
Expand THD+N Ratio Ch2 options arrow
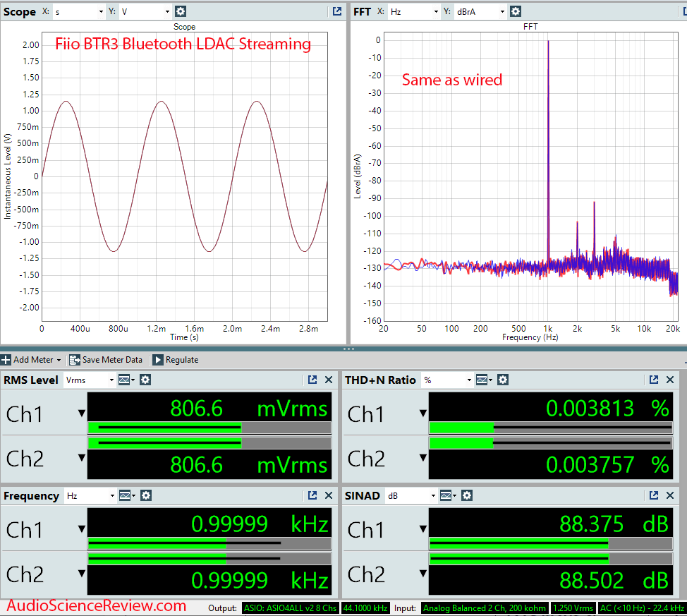click(x=422, y=458)
